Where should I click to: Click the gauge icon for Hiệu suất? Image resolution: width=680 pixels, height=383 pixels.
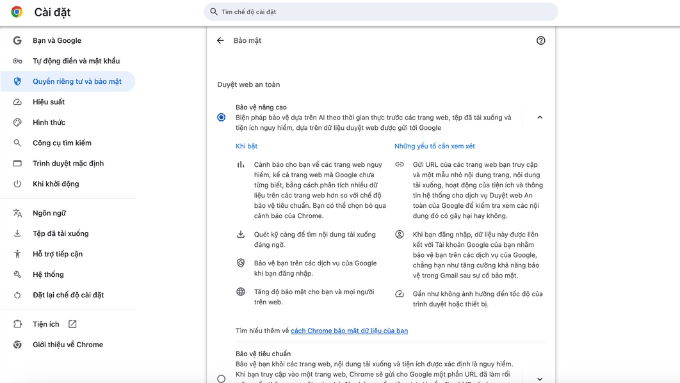tap(17, 102)
